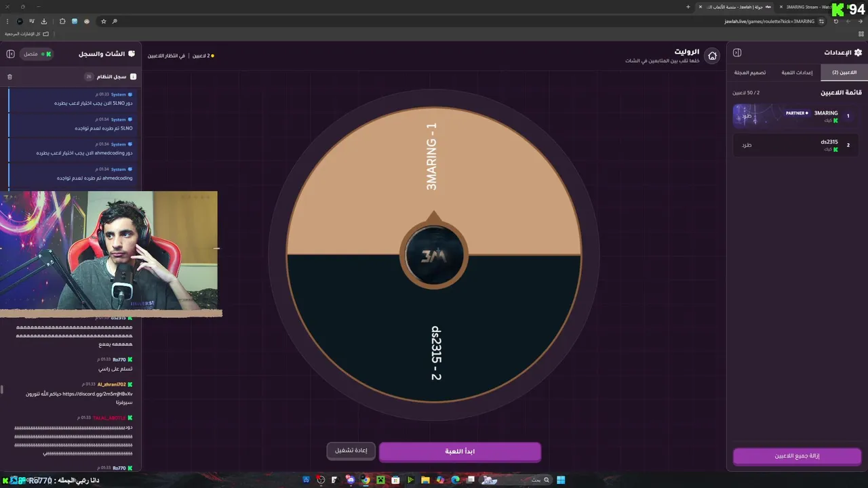
Task: Click the متصل connection status badge
Action: (x=37, y=54)
